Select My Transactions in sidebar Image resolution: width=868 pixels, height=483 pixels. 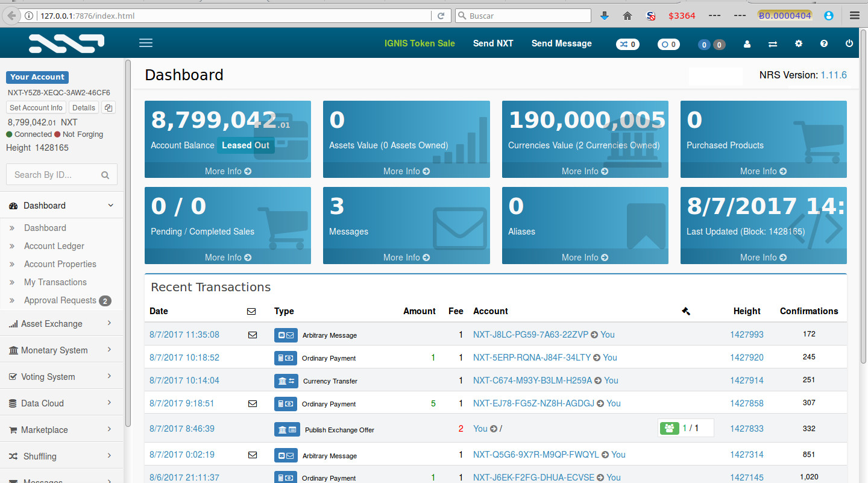pyautogui.click(x=55, y=282)
